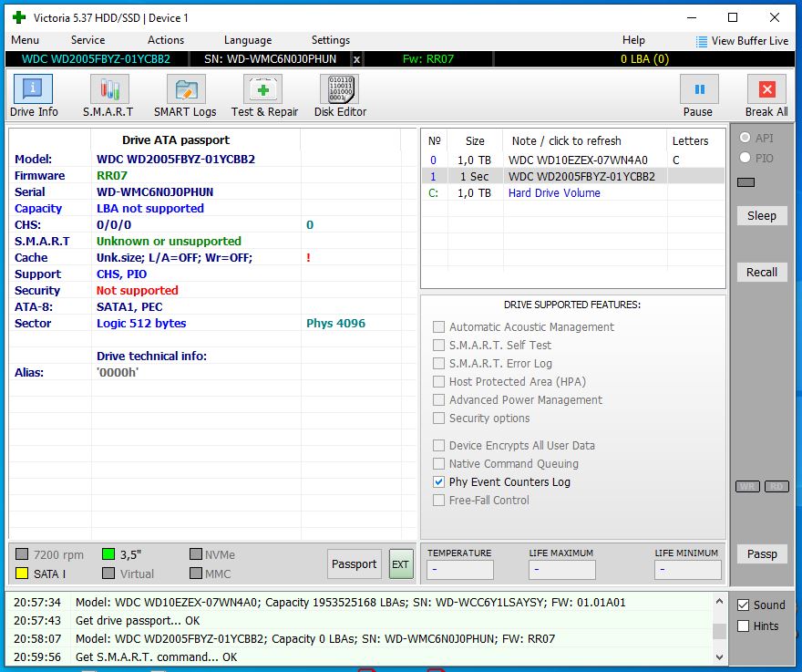Image resolution: width=802 pixels, height=672 pixels.
Task: Select the Hard Drive Volume row
Action: (573, 193)
